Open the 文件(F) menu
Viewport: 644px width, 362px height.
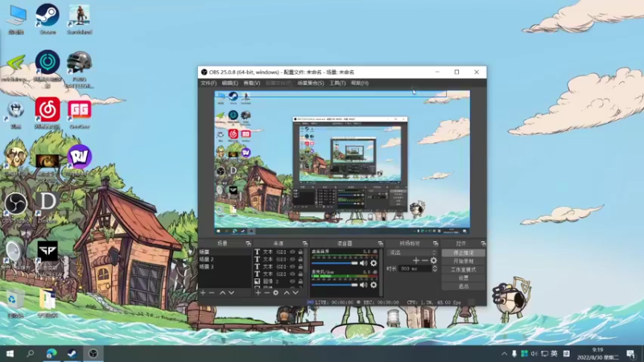point(208,83)
